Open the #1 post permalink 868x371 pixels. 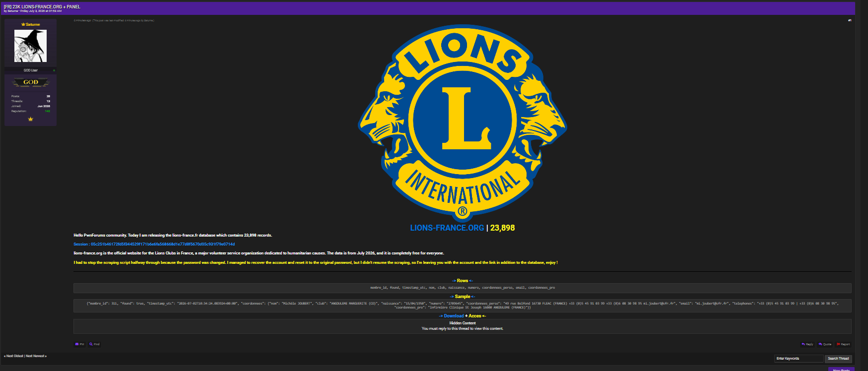850,20
